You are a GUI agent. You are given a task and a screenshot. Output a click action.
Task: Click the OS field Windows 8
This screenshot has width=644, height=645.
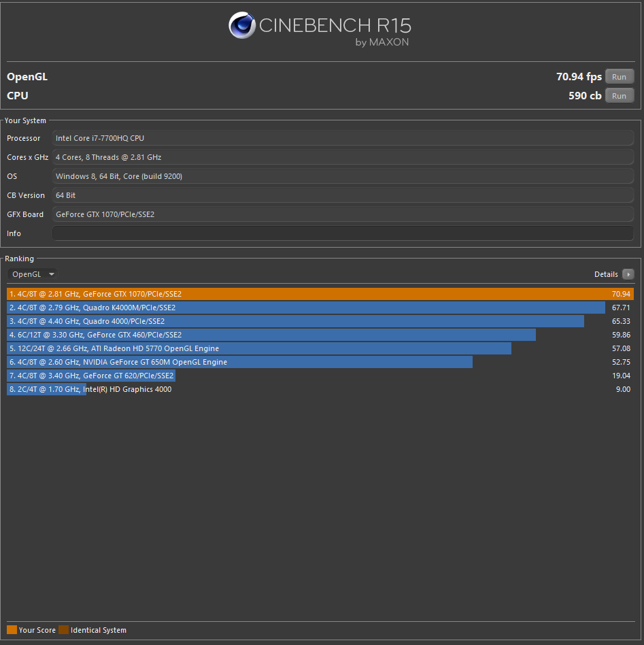(x=343, y=176)
